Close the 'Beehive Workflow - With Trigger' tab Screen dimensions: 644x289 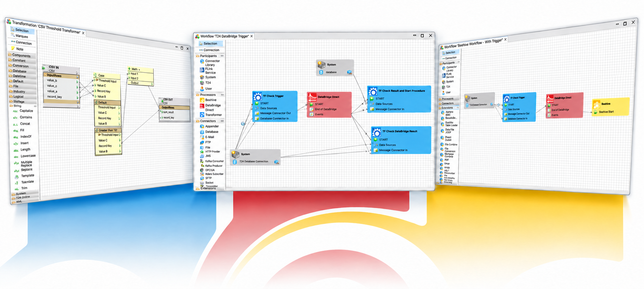click(505, 40)
